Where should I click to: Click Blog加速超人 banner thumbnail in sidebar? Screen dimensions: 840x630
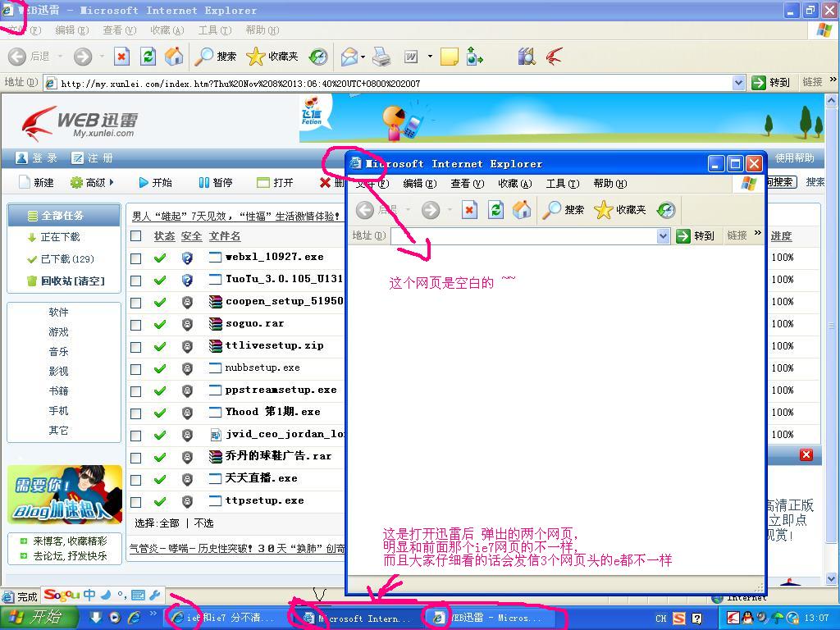65,495
